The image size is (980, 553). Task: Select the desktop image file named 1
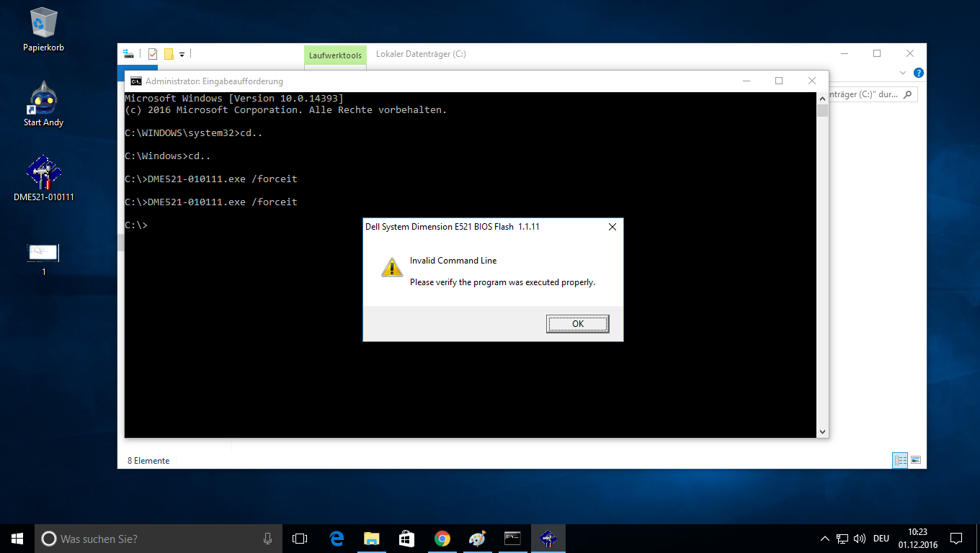coord(43,259)
